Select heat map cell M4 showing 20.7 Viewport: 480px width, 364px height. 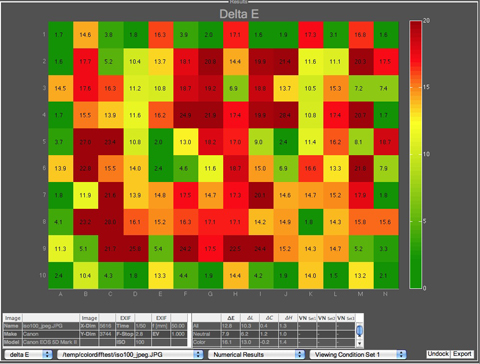361,115
